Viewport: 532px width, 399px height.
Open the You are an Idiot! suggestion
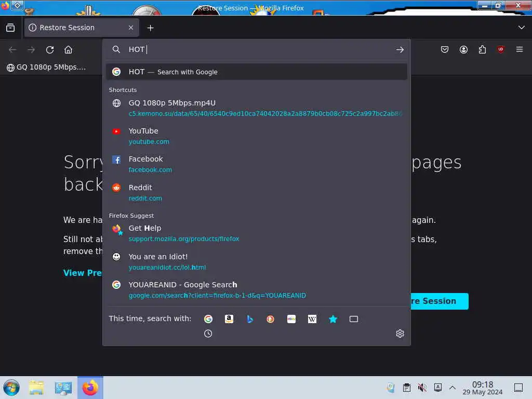pyautogui.click(x=257, y=262)
